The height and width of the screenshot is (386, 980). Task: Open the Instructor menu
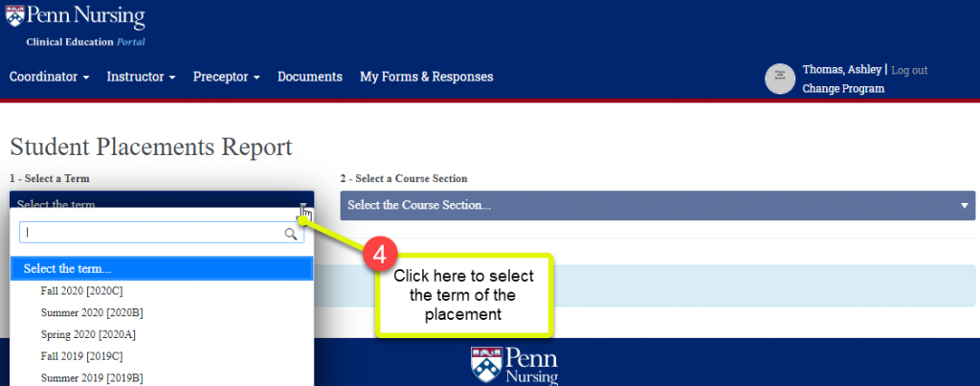click(x=141, y=77)
